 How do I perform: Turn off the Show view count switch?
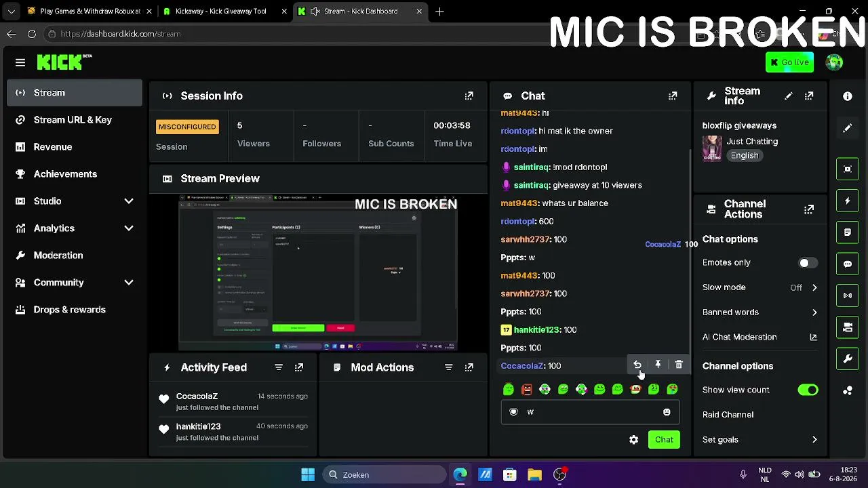(x=808, y=390)
